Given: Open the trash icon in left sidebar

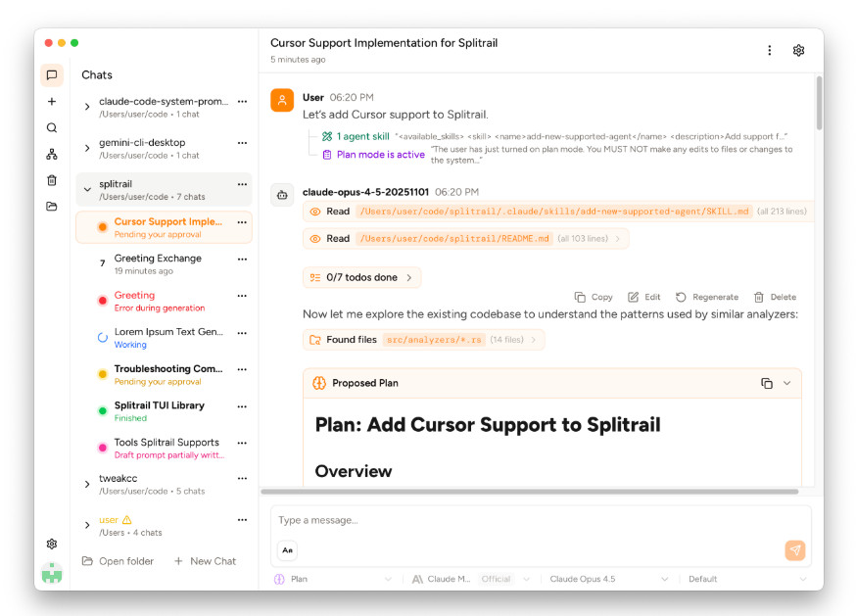Looking at the screenshot, I should (x=52, y=180).
